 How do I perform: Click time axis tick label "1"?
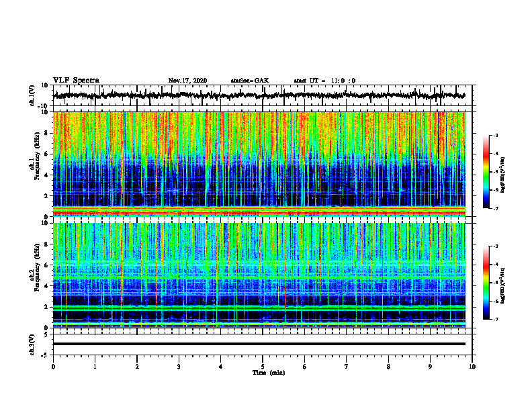95,367
